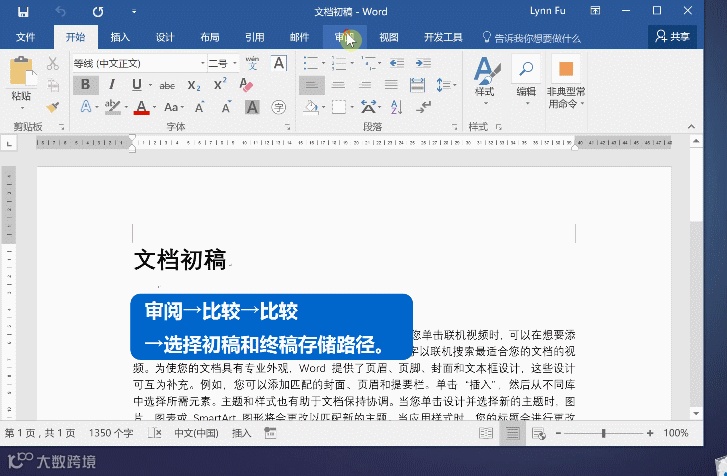This screenshot has height=476, width=727.
Task: Open the 布局 ribbon tab
Action: coord(210,38)
